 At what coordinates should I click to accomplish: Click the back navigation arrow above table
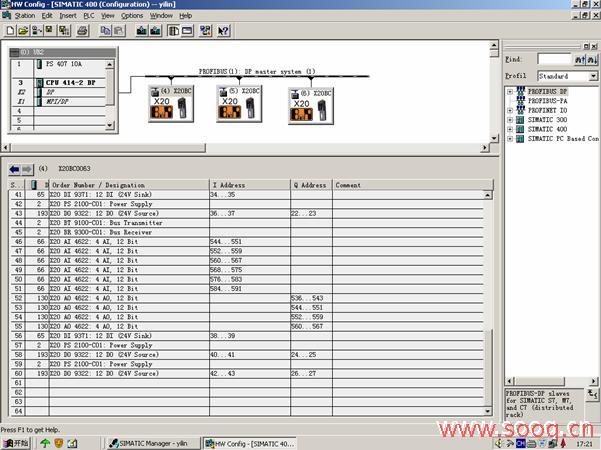pyautogui.click(x=12, y=169)
